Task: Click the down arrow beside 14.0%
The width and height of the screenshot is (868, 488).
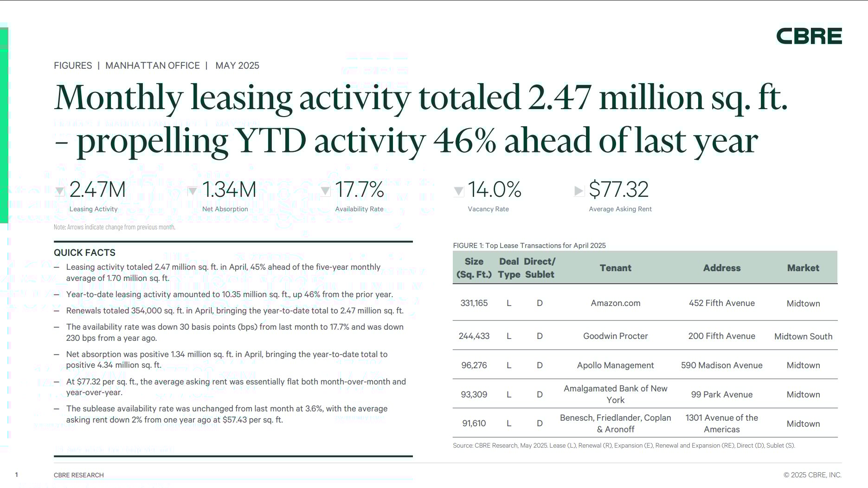Action: (458, 191)
